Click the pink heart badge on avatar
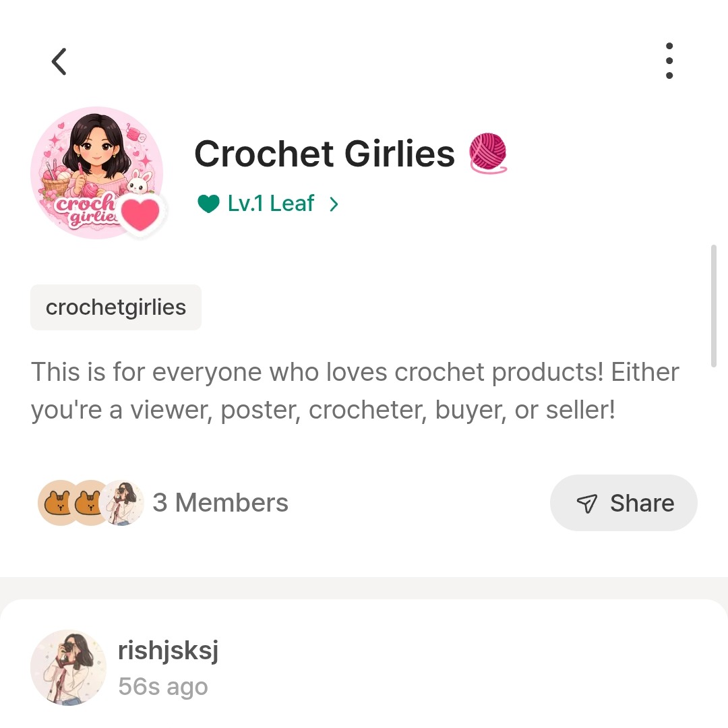728x728 pixels. (x=141, y=214)
